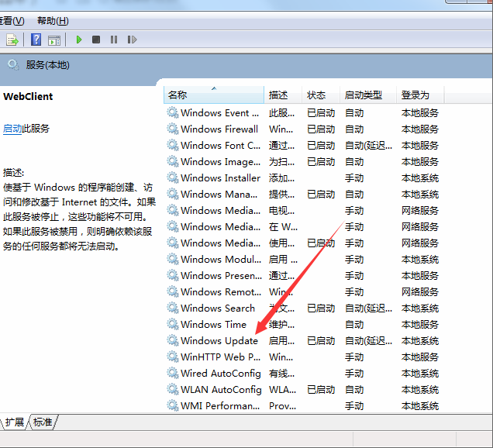Select the Windows Font C... service name
The width and height of the screenshot is (493, 448).
pyautogui.click(x=221, y=145)
